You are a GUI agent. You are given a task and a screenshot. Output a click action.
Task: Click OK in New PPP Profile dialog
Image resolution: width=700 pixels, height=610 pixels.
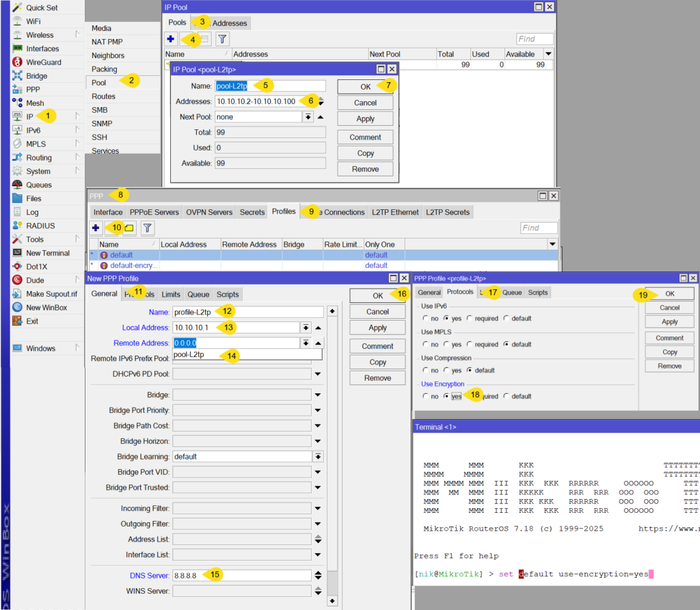pos(377,295)
